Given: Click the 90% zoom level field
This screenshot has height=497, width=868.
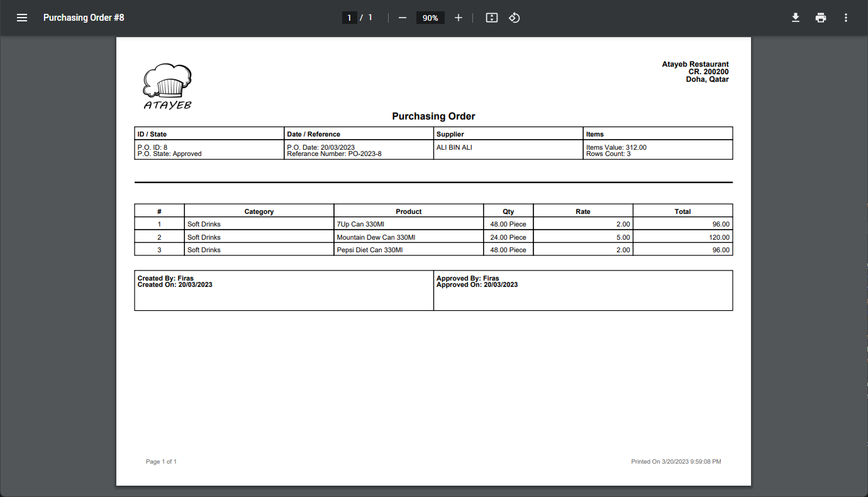Looking at the screenshot, I should [x=430, y=18].
